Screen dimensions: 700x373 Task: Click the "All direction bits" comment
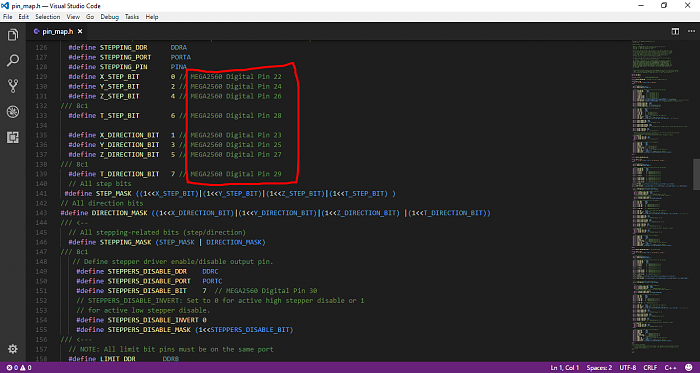(x=102, y=203)
